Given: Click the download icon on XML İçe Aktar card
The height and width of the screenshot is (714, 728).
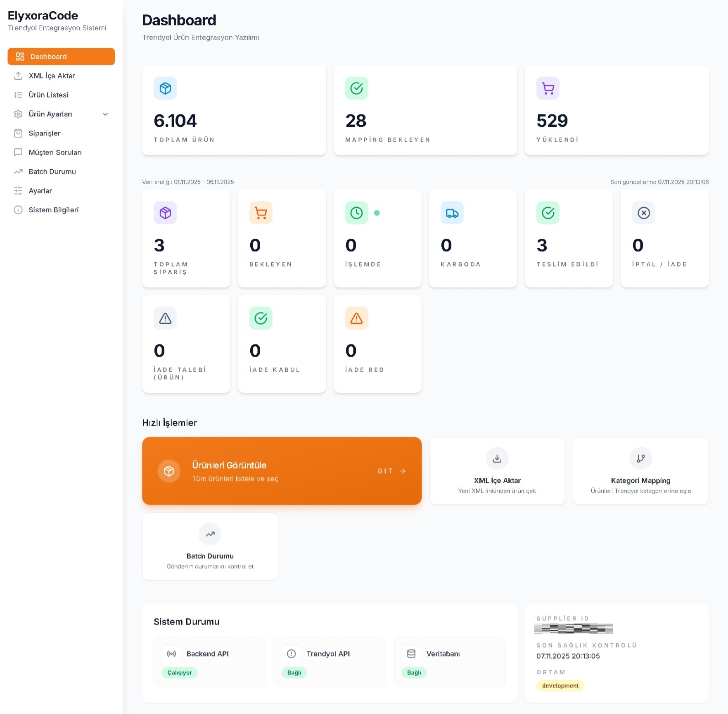Looking at the screenshot, I should tap(497, 458).
